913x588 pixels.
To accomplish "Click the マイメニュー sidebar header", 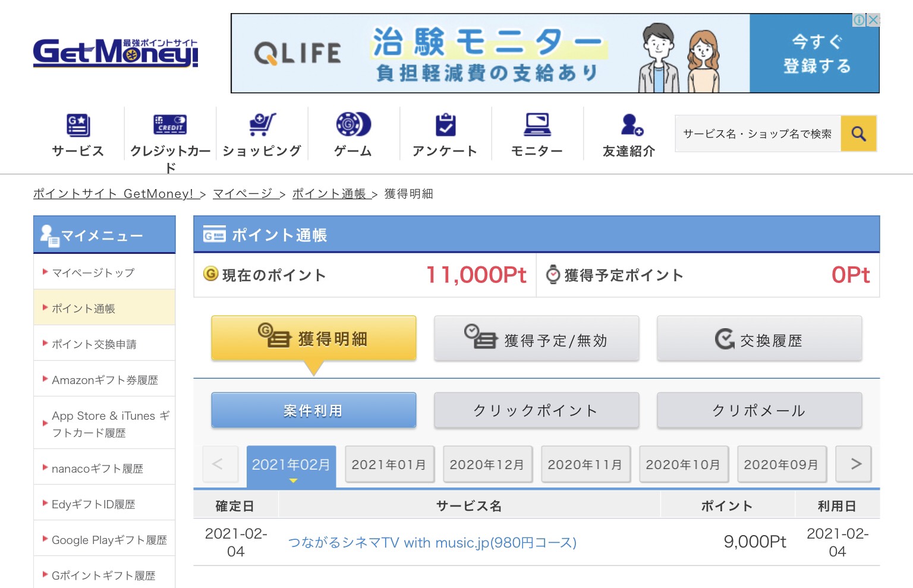I will (x=105, y=235).
